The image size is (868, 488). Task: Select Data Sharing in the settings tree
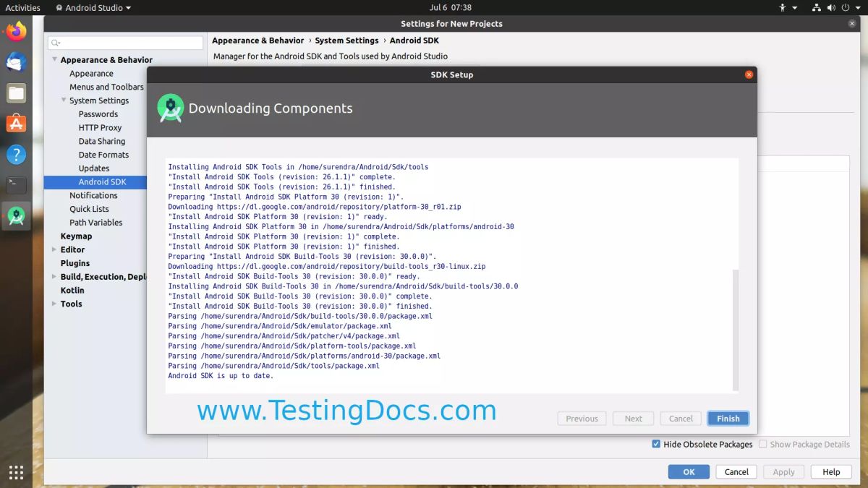[x=102, y=142]
